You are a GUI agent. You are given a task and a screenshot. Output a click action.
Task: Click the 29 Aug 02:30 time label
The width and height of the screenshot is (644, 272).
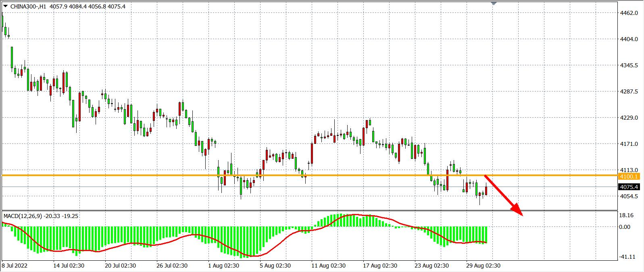click(483, 266)
